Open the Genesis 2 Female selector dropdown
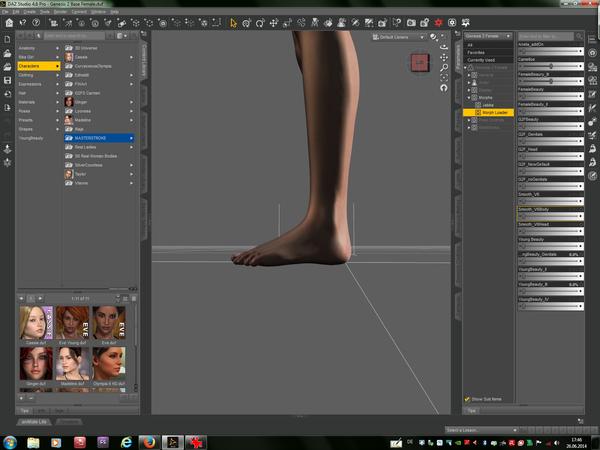This screenshot has height=450, width=600. (488, 36)
